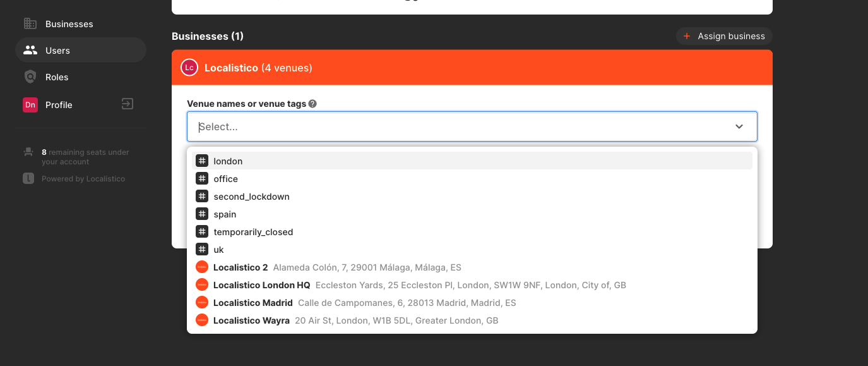Select the uk tag hash icon

[x=202, y=250]
